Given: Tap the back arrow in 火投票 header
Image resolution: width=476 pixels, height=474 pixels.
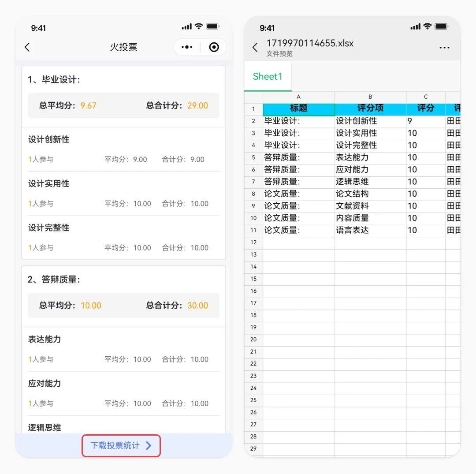Looking at the screenshot, I should pos(27,47).
